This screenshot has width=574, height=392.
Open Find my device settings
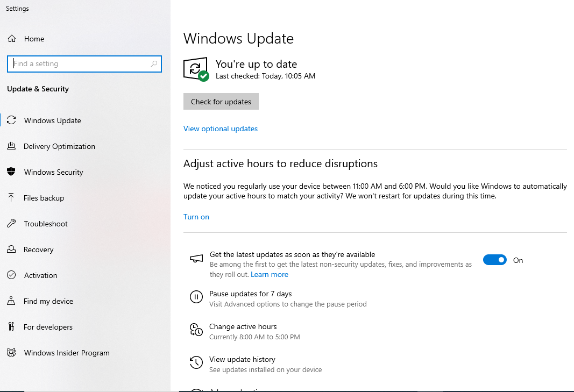48,301
